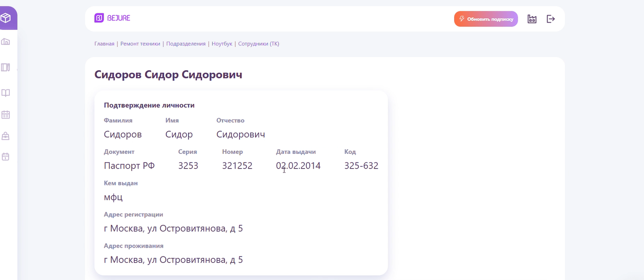This screenshot has height=280, width=644.
Task: Click the Отчество label
Action: click(230, 120)
